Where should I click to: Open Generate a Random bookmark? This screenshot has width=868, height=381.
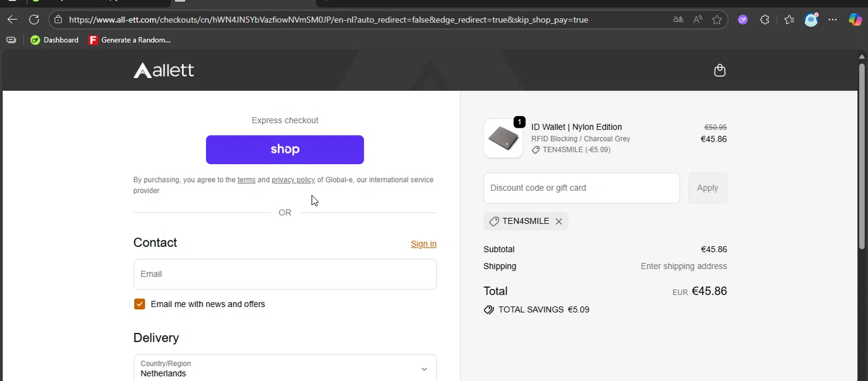click(130, 40)
